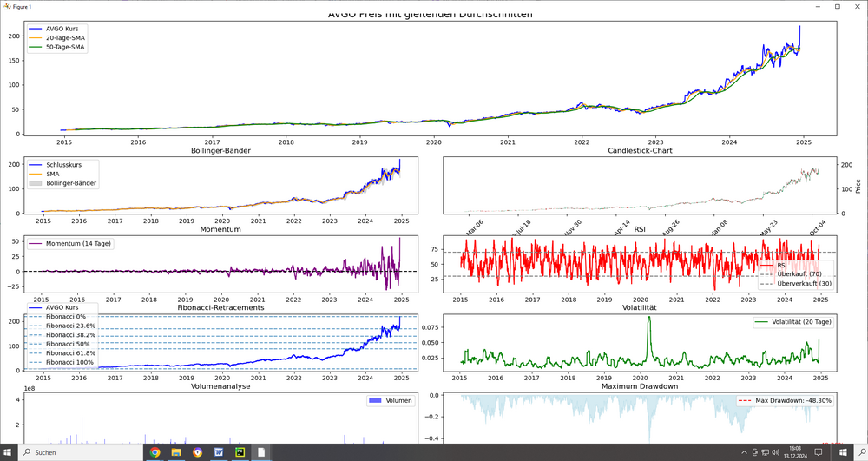The image size is (868, 461).
Task: Maximize the Figure 1 window
Action: pos(837,6)
